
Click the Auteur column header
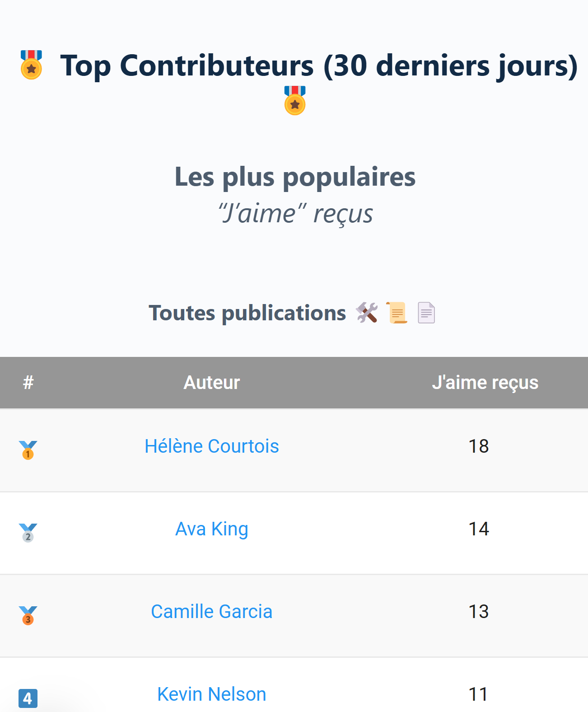point(211,383)
